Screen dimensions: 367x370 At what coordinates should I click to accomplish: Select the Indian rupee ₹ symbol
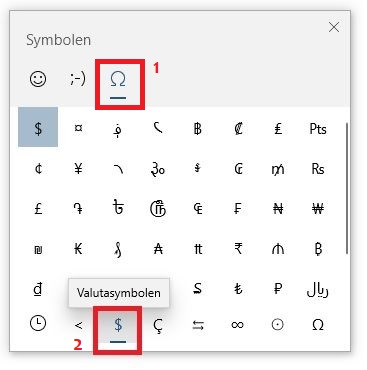[238, 249]
